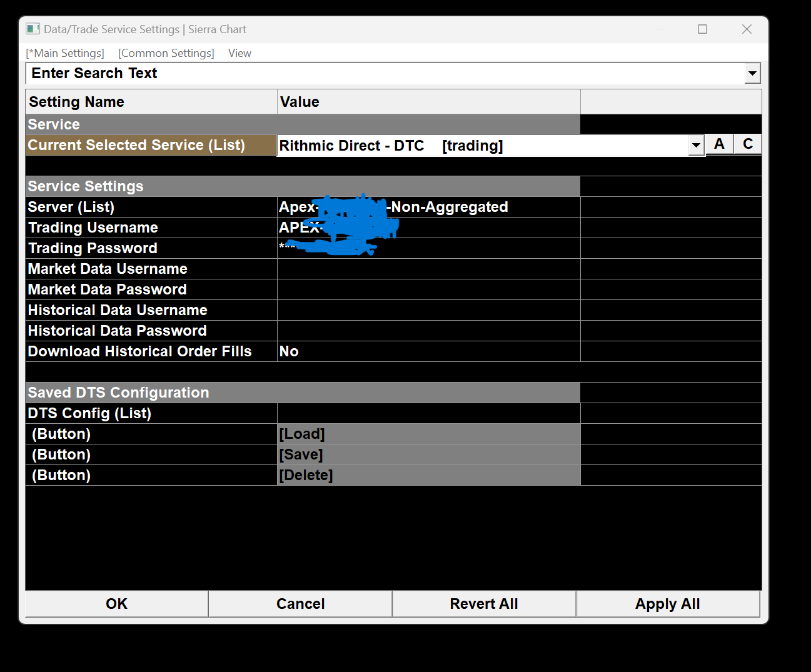Click the 'Saved DTS Configuration' section header
This screenshot has width=811, height=672.
(x=303, y=393)
